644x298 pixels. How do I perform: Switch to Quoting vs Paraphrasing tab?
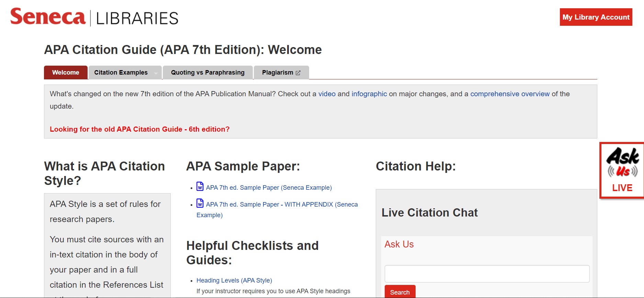(208, 73)
